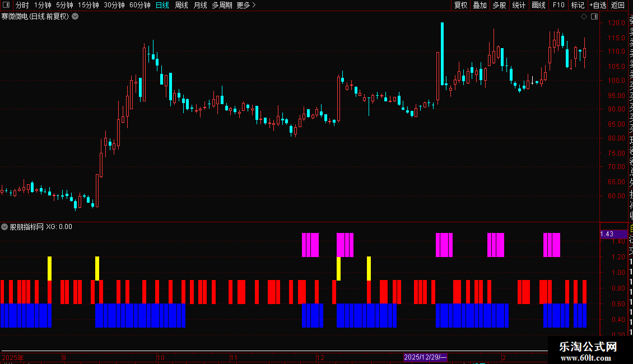Image resolution: width=633 pixels, height=364 pixels.
Task: Switch to 分时 chart period
Action: coord(22,5)
